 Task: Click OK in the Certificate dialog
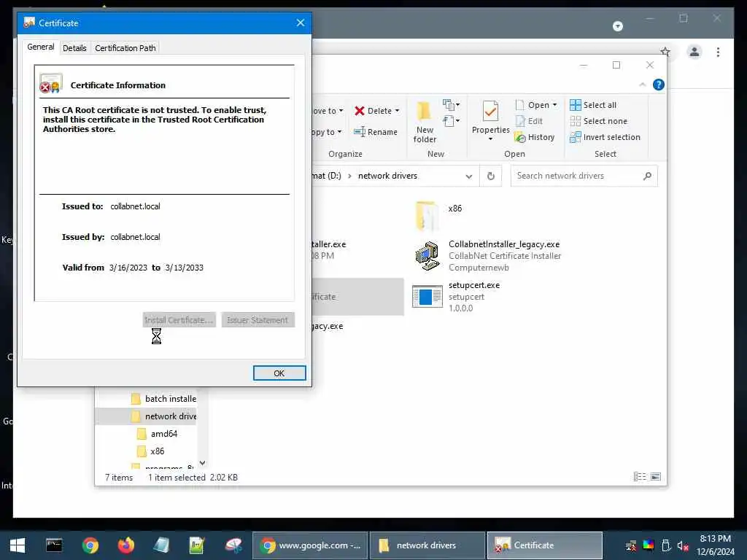(279, 373)
